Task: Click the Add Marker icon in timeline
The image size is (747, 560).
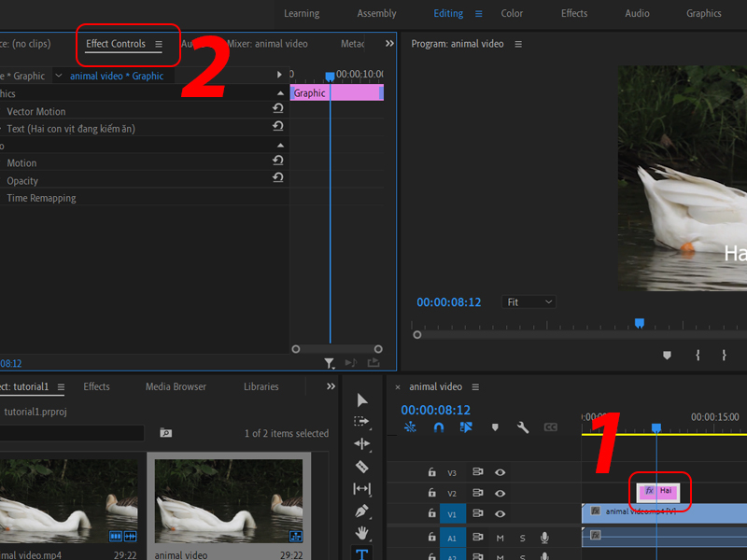Action: [494, 427]
